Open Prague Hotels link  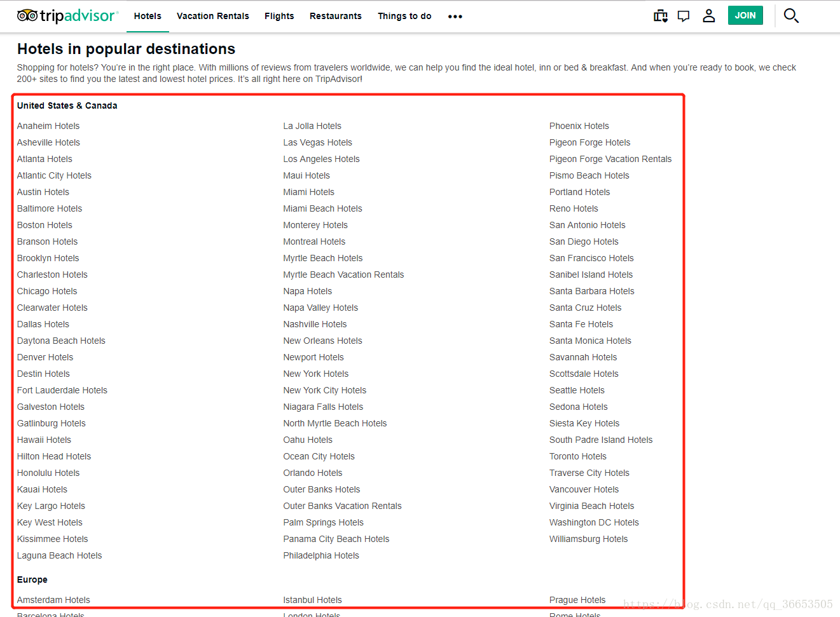coord(577,600)
